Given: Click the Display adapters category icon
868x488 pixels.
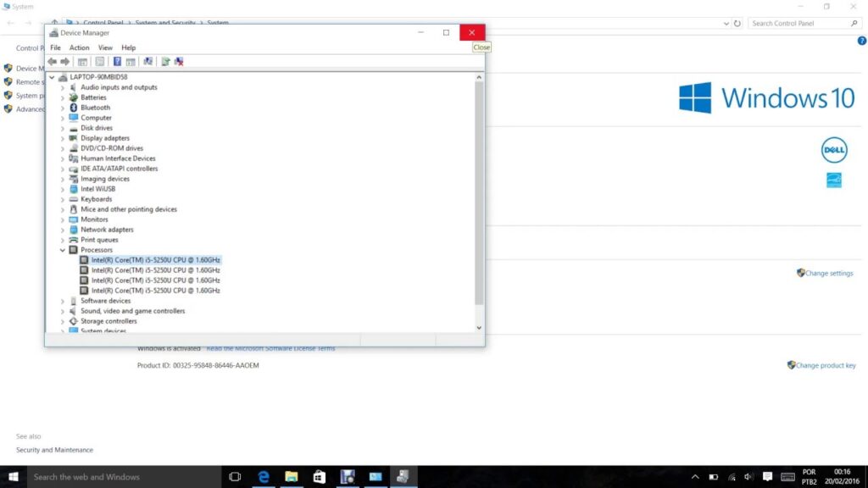Looking at the screenshot, I should [x=74, y=138].
